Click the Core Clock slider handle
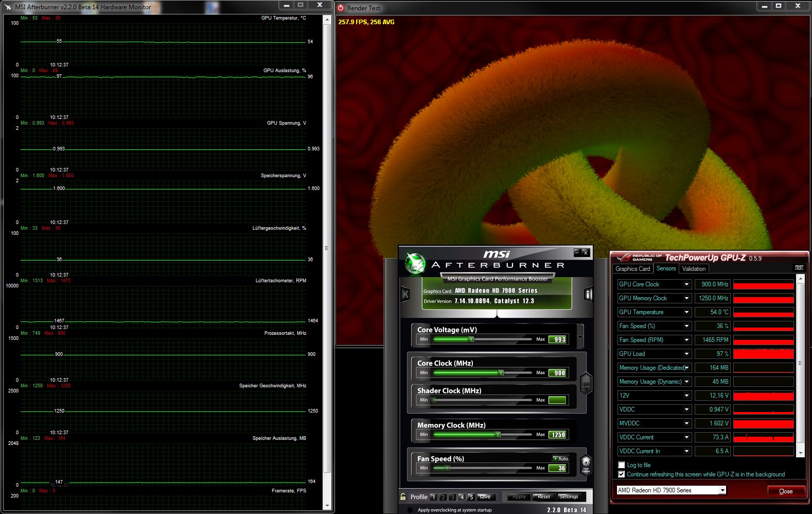The height and width of the screenshot is (514, 812). pos(501,372)
